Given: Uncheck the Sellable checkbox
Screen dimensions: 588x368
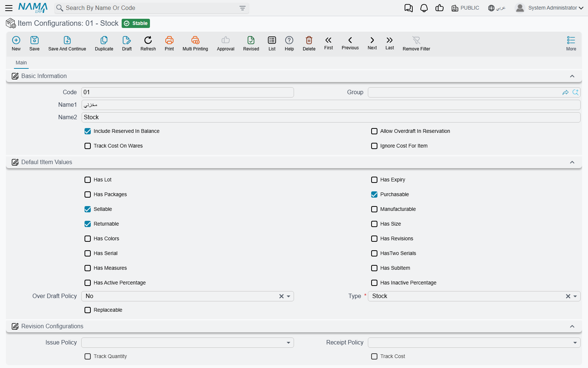Looking at the screenshot, I should (x=87, y=209).
